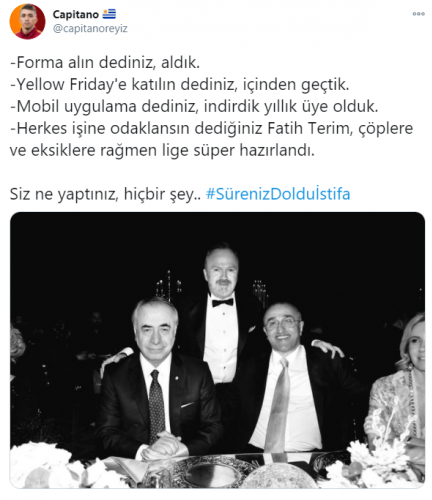The image size is (432, 500).
Task: Click the text 'Siz ne yaptınız, hiçbir şey..'
Action: [x=105, y=194]
